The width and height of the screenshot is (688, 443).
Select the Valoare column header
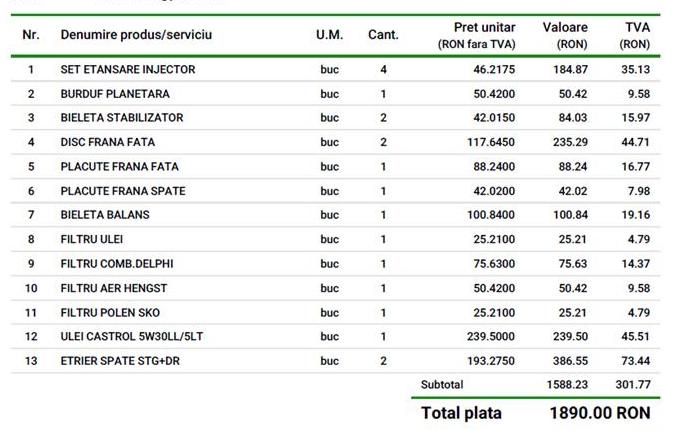(x=565, y=28)
